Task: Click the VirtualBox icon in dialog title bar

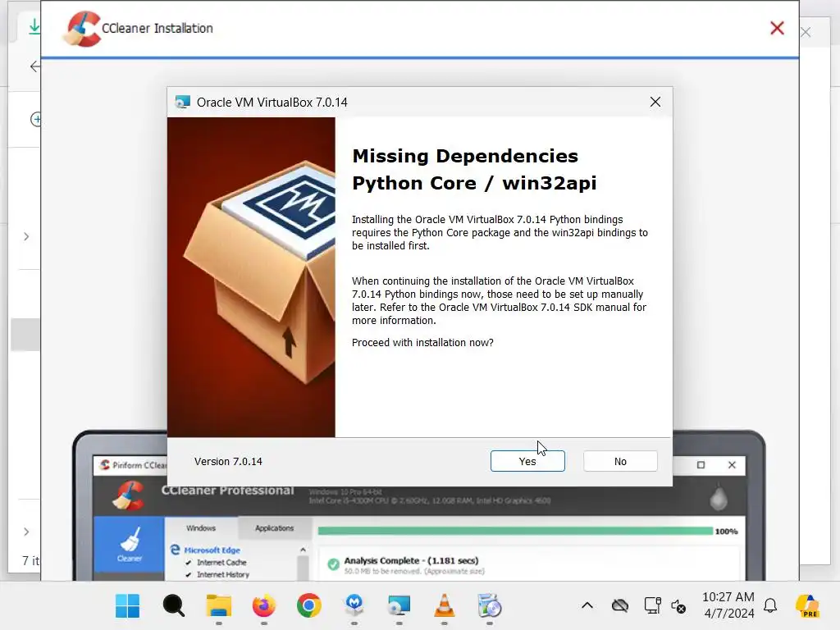Action: tap(183, 102)
